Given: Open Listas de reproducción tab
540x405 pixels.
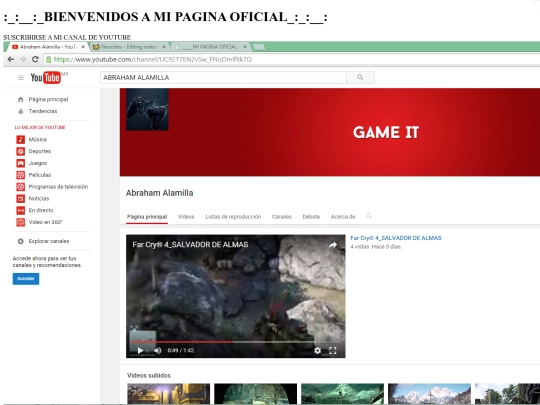Looking at the screenshot, I should click(x=233, y=217).
